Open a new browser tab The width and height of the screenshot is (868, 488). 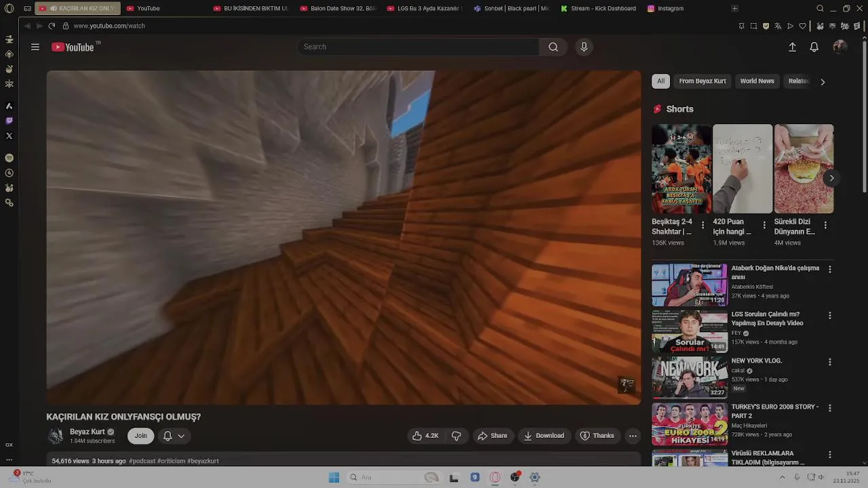click(734, 9)
